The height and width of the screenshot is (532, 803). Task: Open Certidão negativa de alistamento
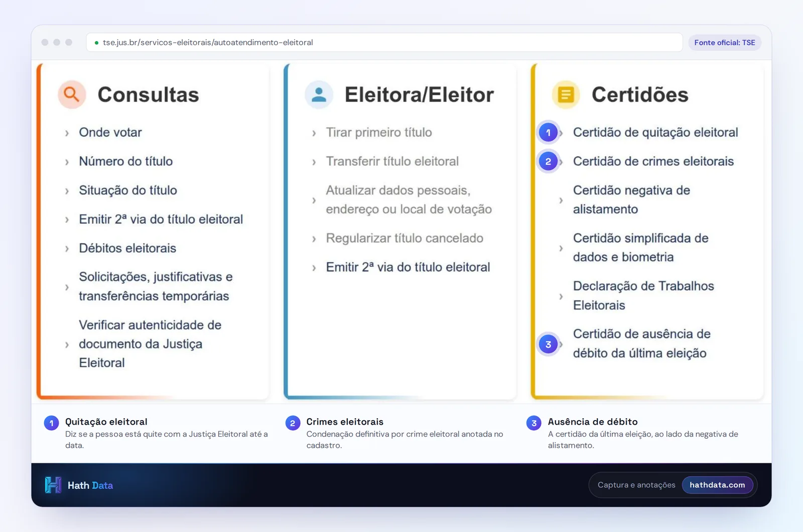pyautogui.click(x=632, y=200)
